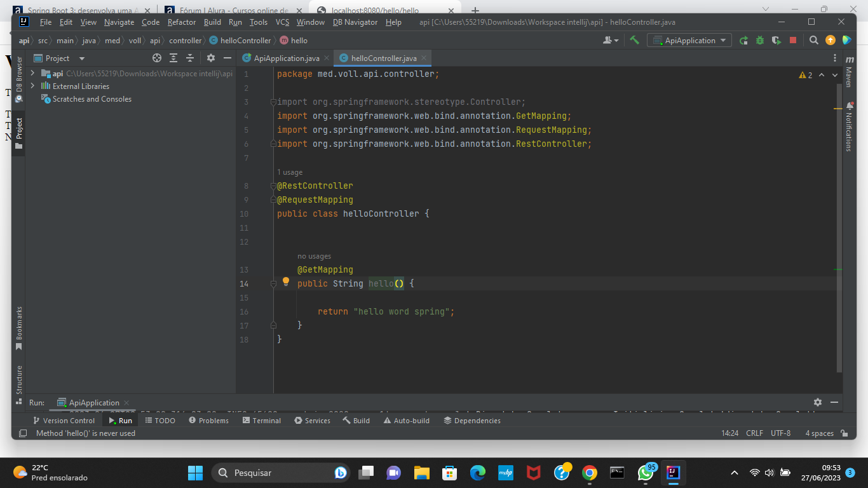
Task: Click the Debug bug icon
Action: tap(760, 40)
